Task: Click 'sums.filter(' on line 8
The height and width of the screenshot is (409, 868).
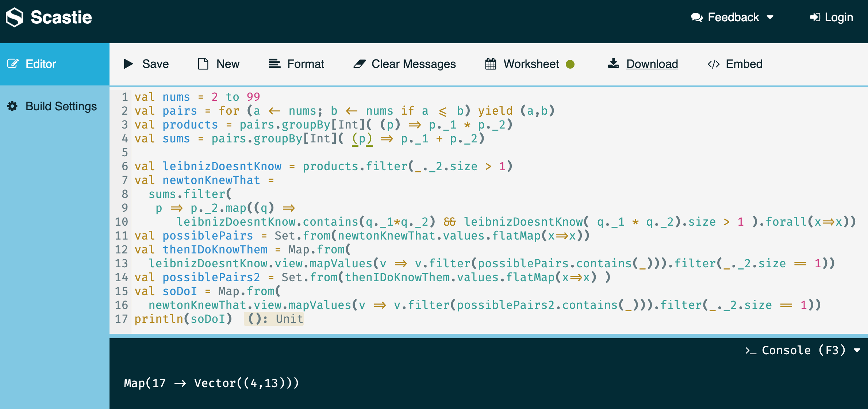Action: [x=190, y=194]
